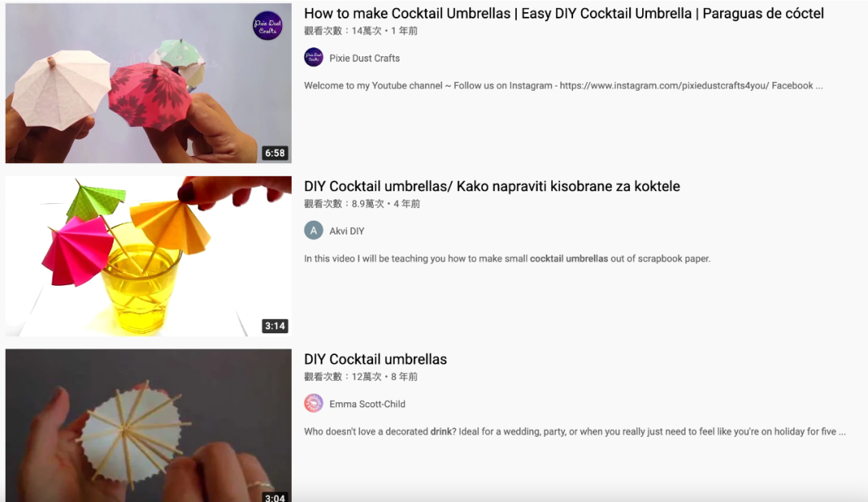The width and height of the screenshot is (868, 502).
Task: Click the 3:14 duration badge
Action: [x=275, y=326]
